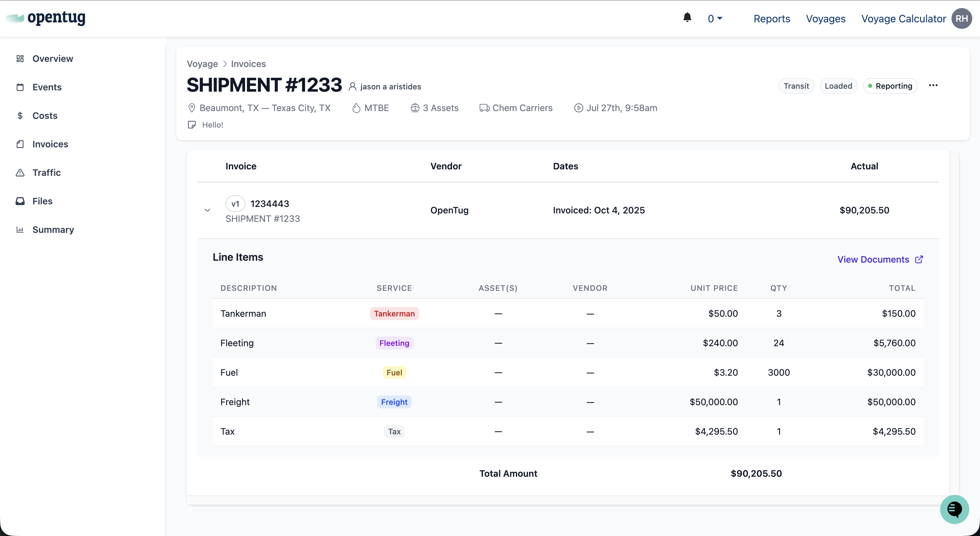Toggle the Reporting status chip

click(x=890, y=86)
